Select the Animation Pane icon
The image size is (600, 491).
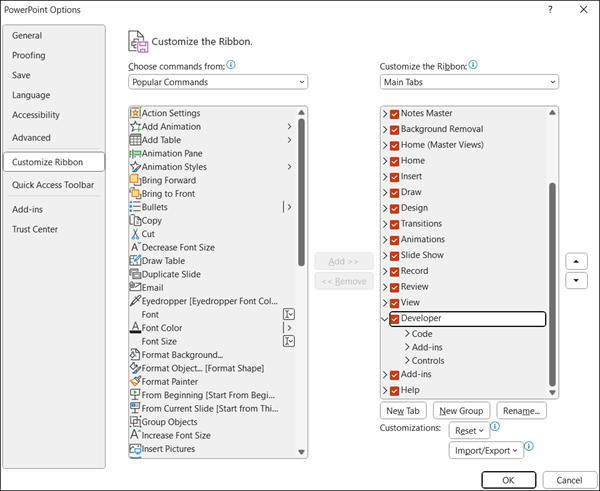(x=135, y=153)
